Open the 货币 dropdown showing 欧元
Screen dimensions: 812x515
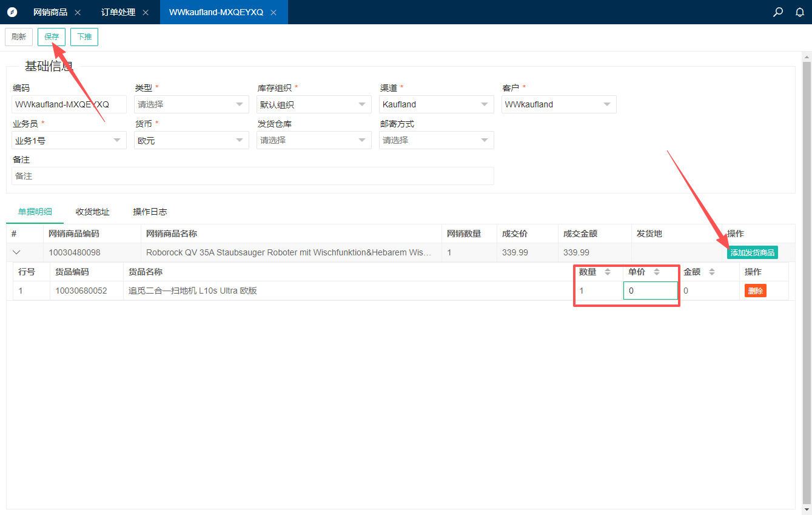[192, 140]
